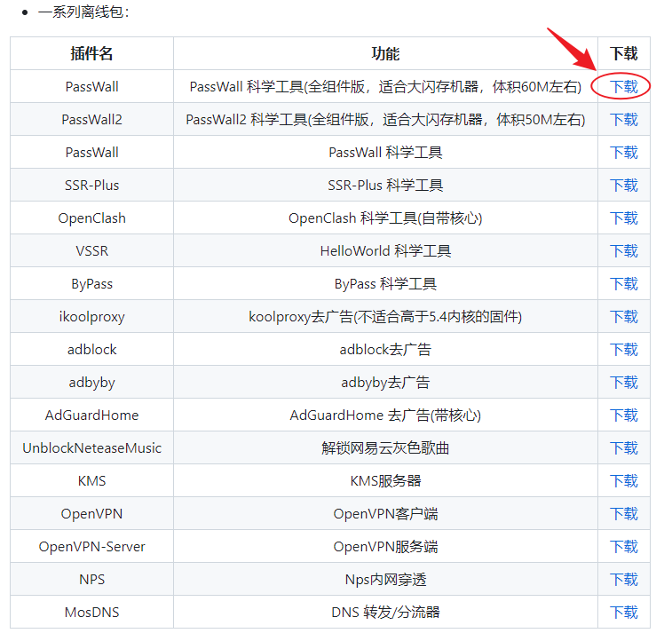This screenshot has width=672, height=641.
Task: Open the MosDNS 下载 link
Action: tap(623, 613)
